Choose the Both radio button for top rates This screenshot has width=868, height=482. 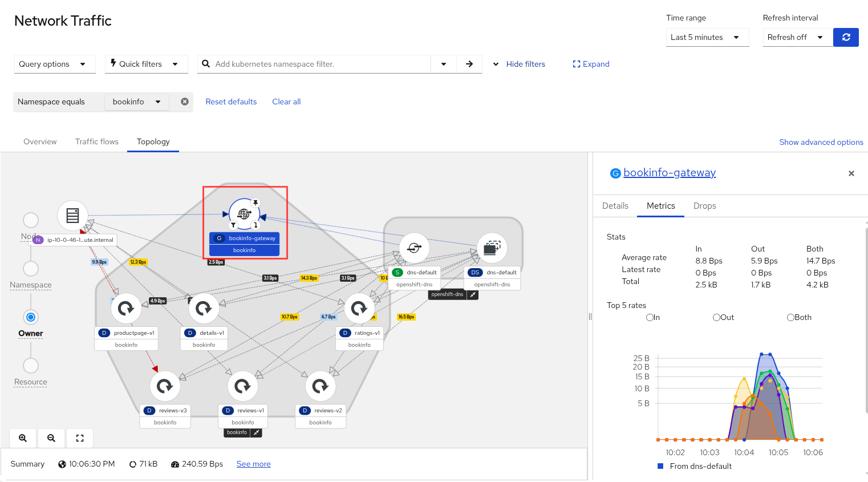pyautogui.click(x=790, y=317)
